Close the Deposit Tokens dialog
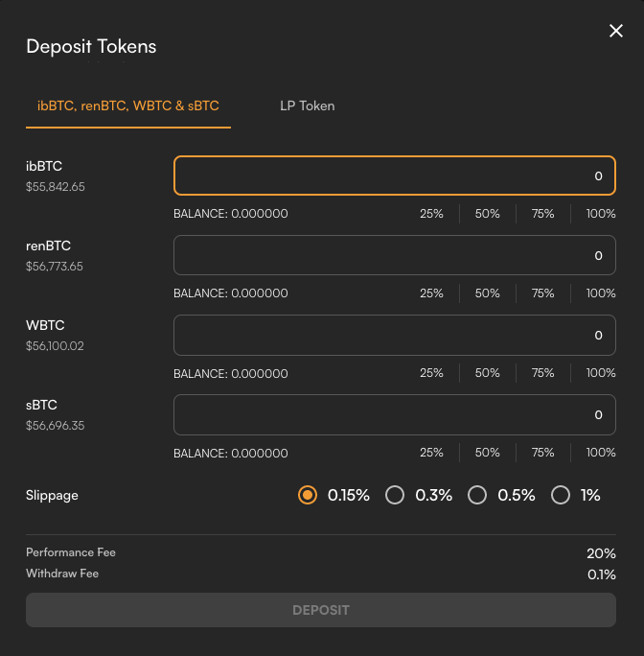Screen dimensions: 644x656 coord(615,31)
